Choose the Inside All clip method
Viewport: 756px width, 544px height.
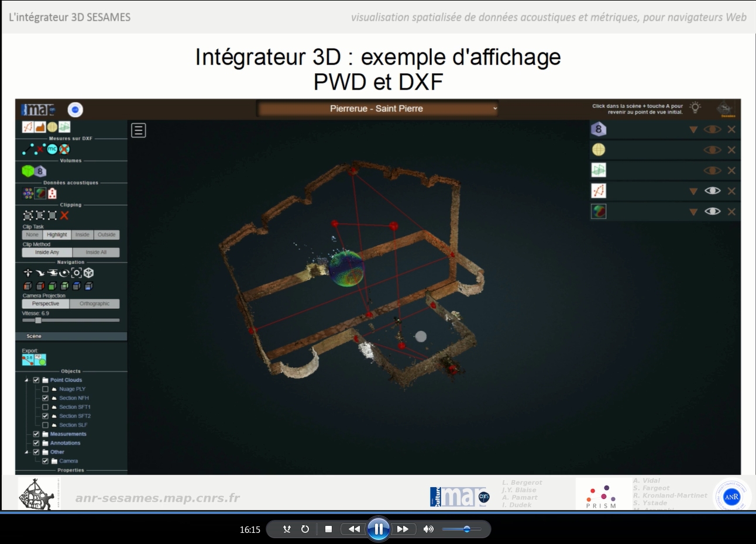pyautogui.click(x=96, y=253)
